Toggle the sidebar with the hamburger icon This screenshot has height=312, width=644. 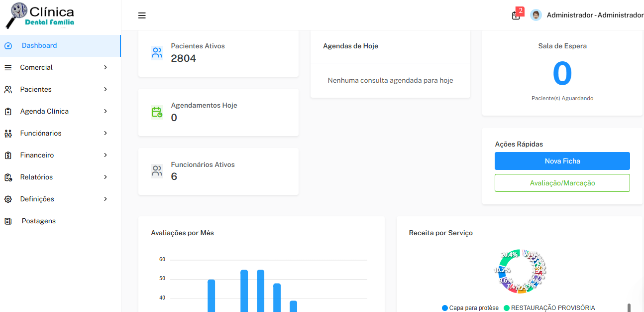coord(142,15)
